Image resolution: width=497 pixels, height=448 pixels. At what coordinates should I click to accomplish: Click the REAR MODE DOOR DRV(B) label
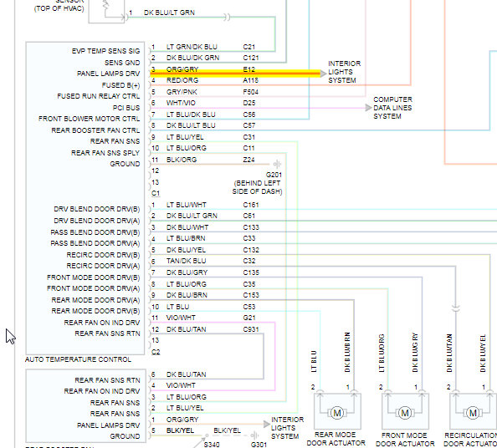95,311
